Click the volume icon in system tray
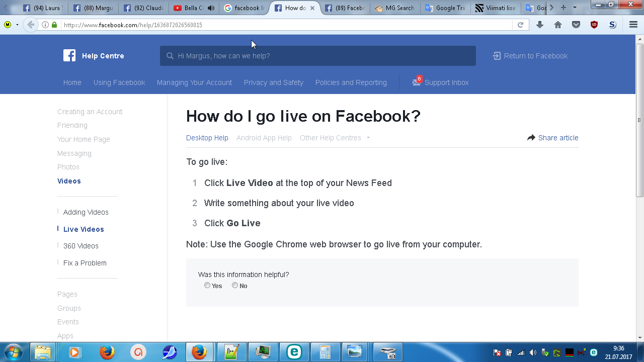Viewport: 644px width, 362px height. click(x=533, y=352)
